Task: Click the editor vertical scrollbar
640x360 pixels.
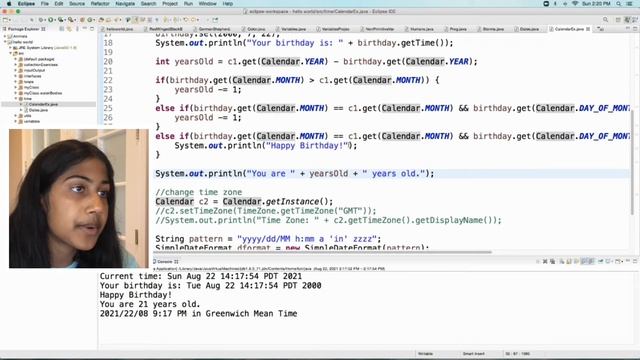Action: (633, 161)
